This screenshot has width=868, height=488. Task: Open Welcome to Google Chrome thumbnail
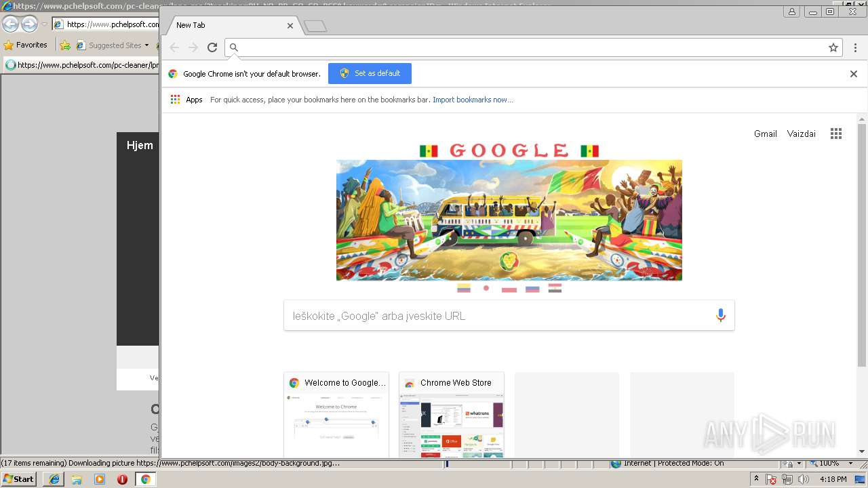click(336, 415)
